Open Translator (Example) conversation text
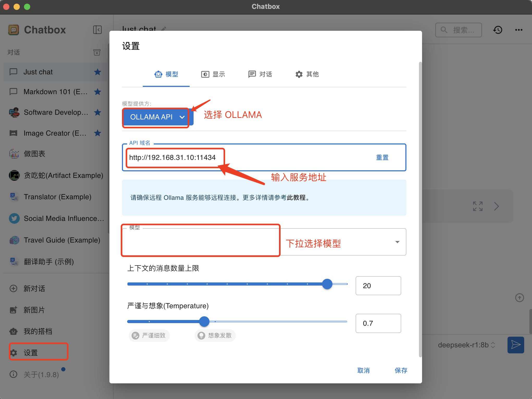This screenshot has width=532, height=399. (58, 197)
